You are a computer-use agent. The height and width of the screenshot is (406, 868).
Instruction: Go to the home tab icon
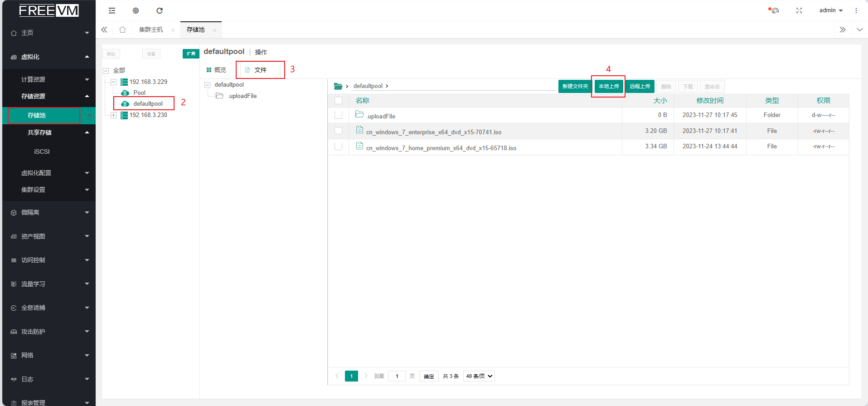122,29
